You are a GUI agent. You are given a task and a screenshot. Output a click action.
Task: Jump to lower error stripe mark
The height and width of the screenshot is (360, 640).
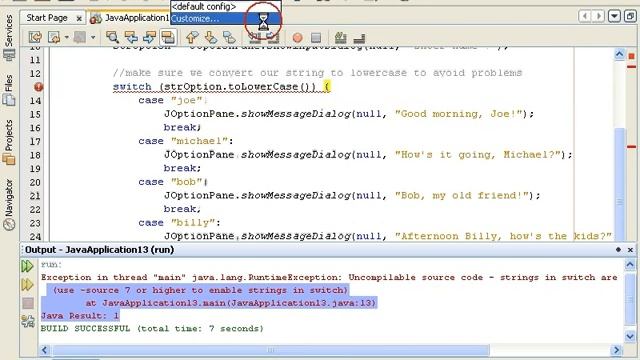631,147
